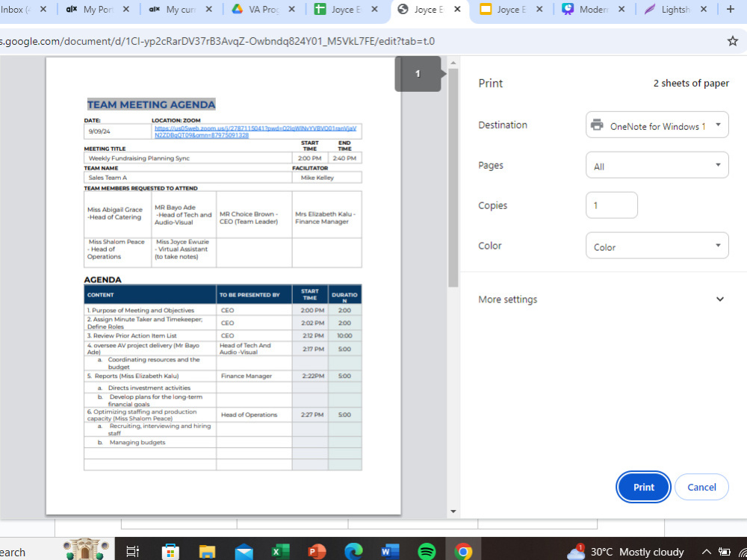The image size is (747, 560).
Task: Click the Head of Operations presenter cell
Action: (254, 414)
